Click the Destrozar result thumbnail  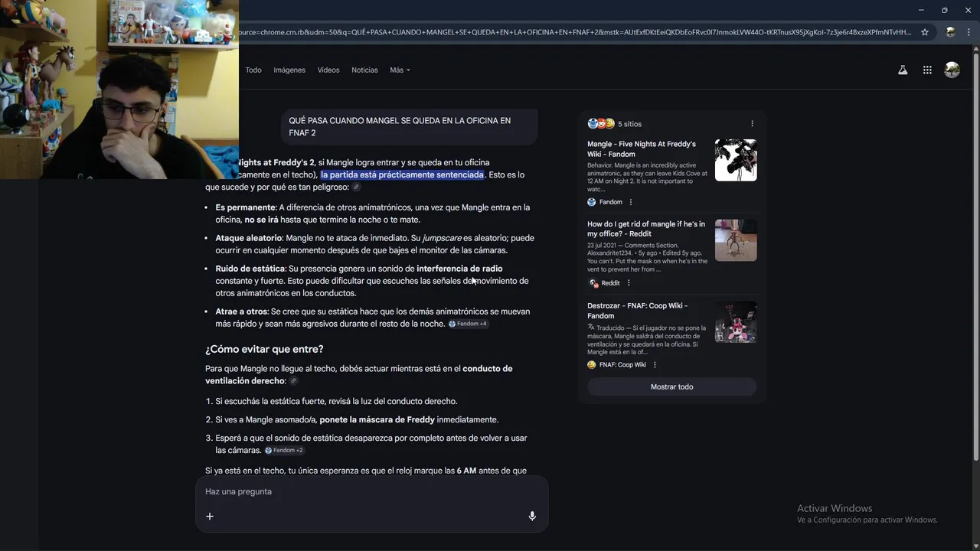click(736, 321)
